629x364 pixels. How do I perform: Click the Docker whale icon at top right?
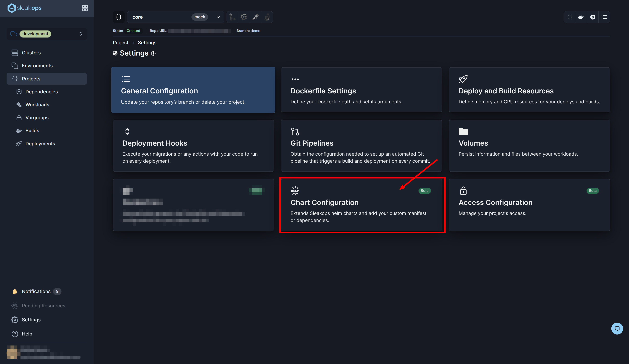tap(581, 17)
